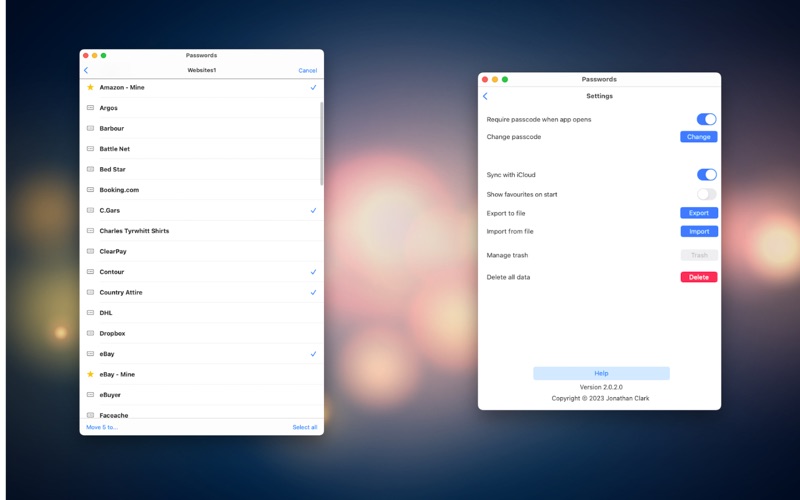Select the Faceache entry text
Viewport: 800px width, 500px height.
coord(114,415)
